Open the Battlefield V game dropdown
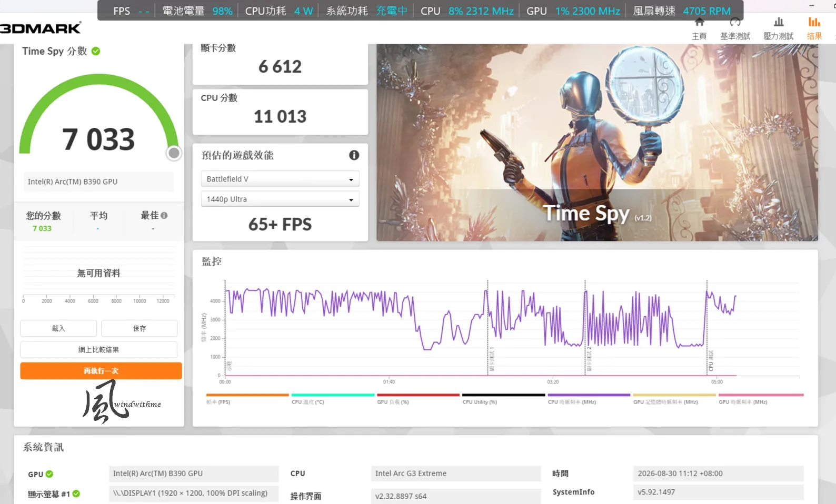Screen dimensions: 836x504 (x=280, y=179)
